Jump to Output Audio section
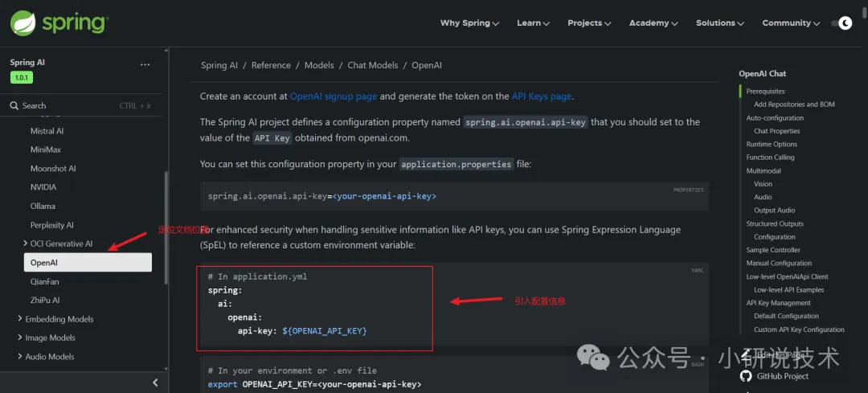 click(775, 211)
